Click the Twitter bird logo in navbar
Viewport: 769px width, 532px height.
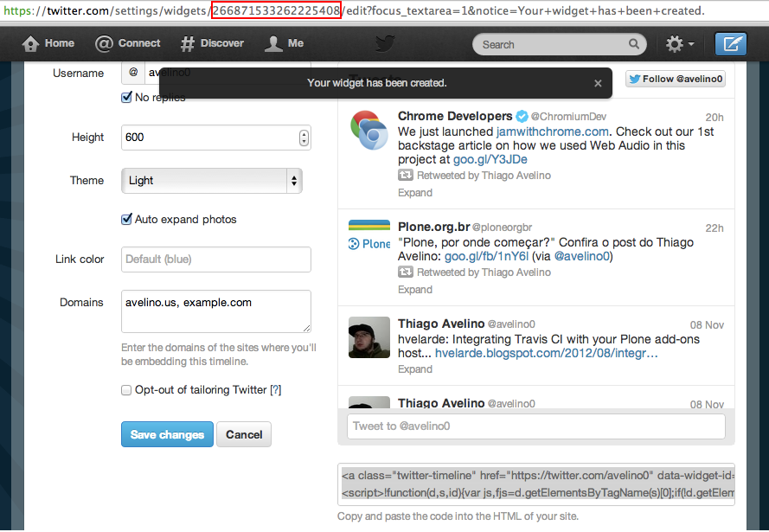point(385,43)
